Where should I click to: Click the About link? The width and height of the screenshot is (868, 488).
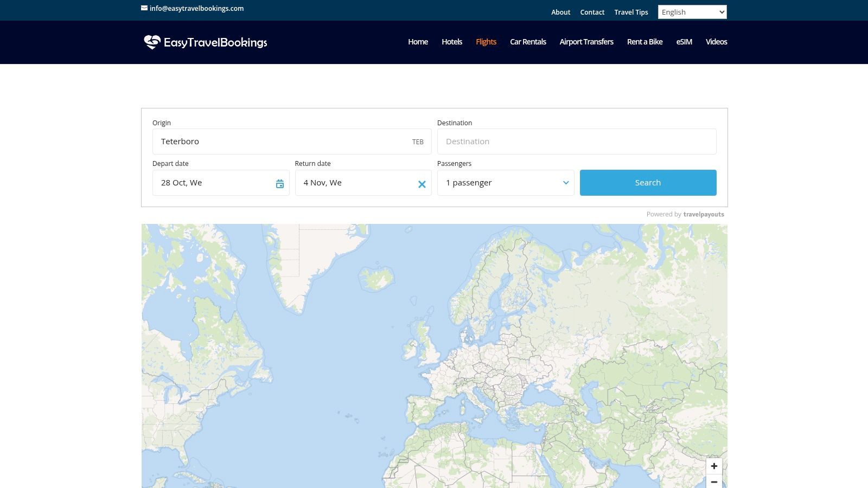560,12
